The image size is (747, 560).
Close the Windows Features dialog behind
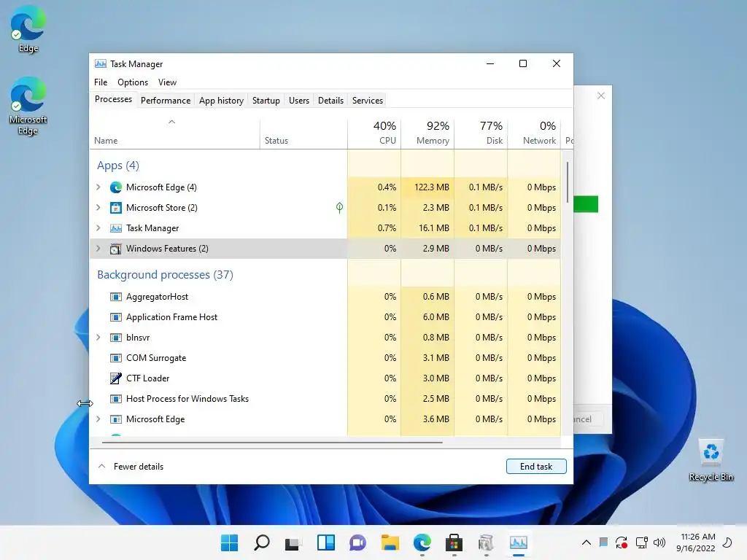[x=601, y=96]
